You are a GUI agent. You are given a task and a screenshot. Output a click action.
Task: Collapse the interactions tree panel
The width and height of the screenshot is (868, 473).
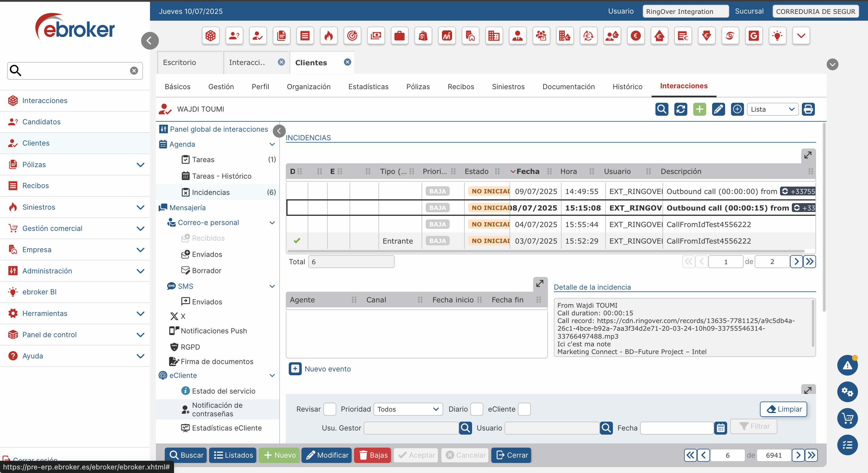point(279,131)
